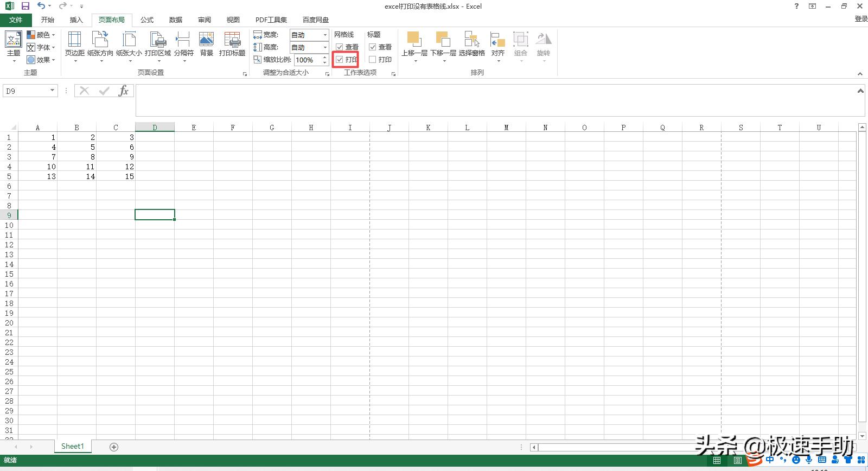
Task: Toggle the gridlines 打印 checkbox
Action: point(340,60)
